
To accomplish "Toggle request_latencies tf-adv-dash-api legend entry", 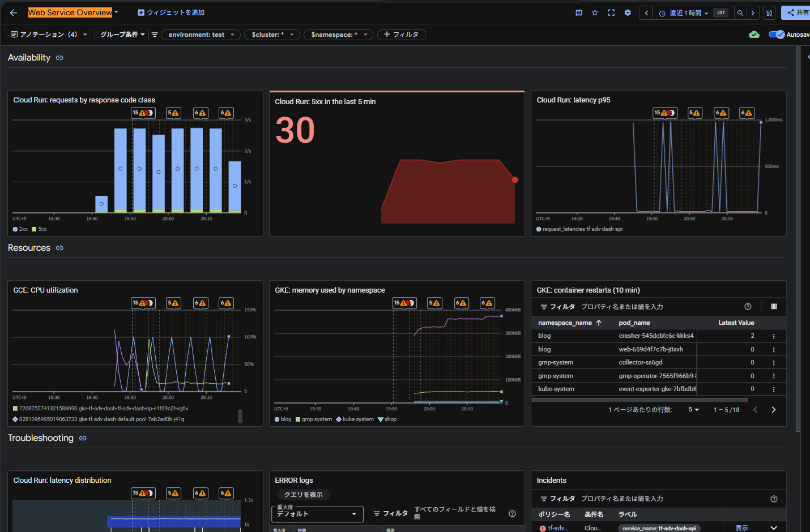I will click(579, 229).
